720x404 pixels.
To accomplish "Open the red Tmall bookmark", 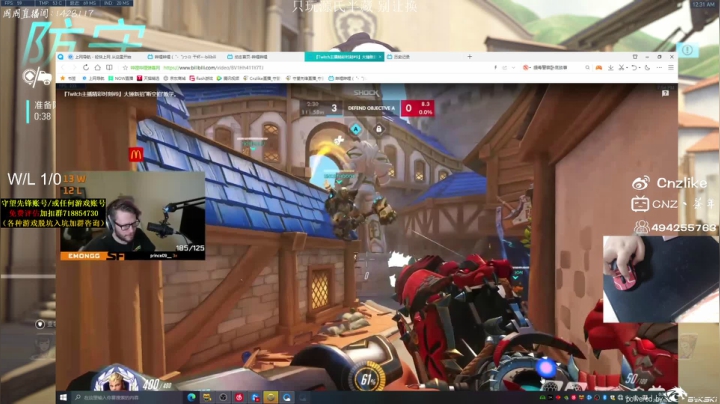I will [148, 79].
